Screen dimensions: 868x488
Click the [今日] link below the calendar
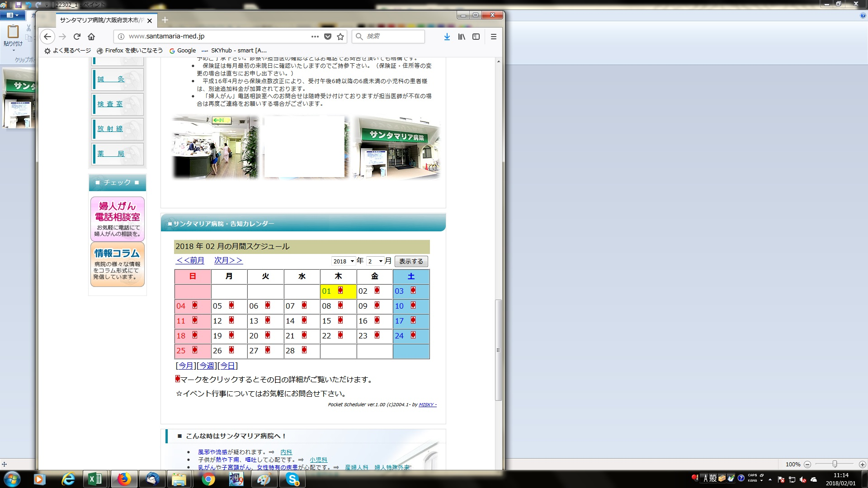point(227,366)
